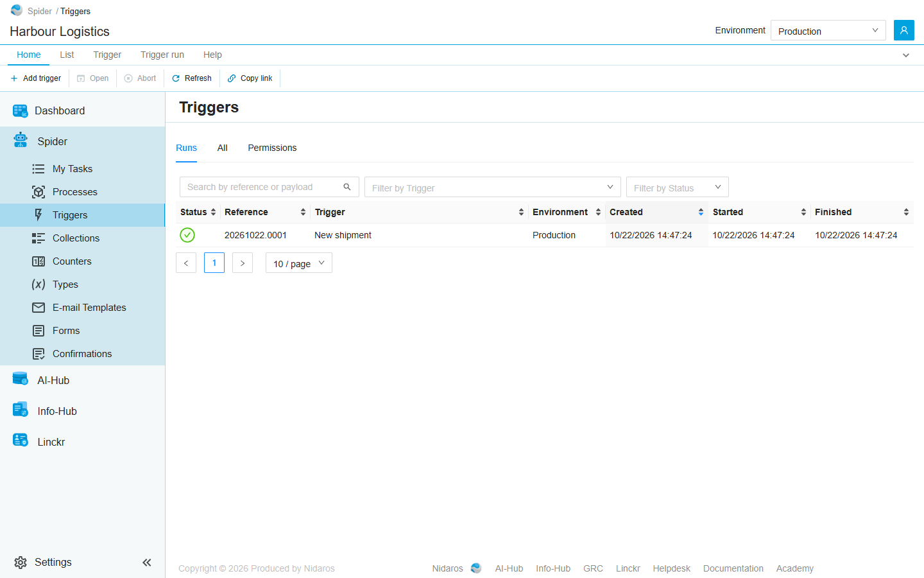Click the Spider breadcrumb link
Viewport: 924px width, 578px height.
[x=40, y=11]
